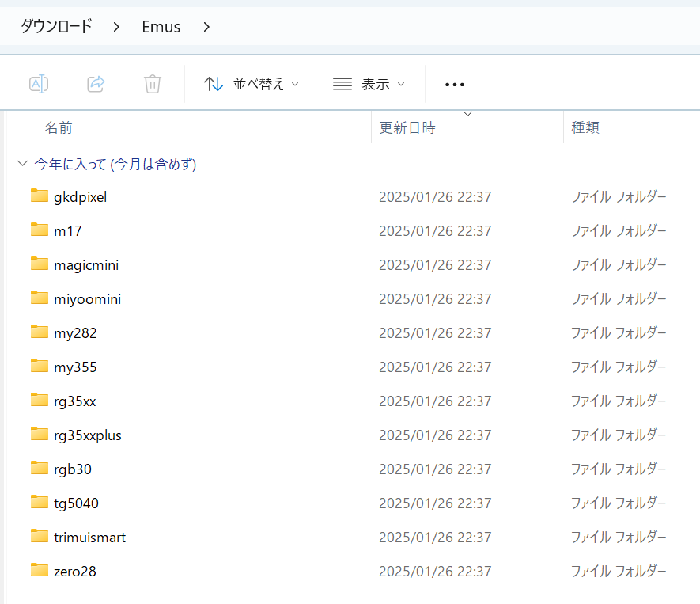The height and width of the screenshot is (604, 700).
Task: Click the Rename toolbar icon
Action: click(x=39, y=84)
